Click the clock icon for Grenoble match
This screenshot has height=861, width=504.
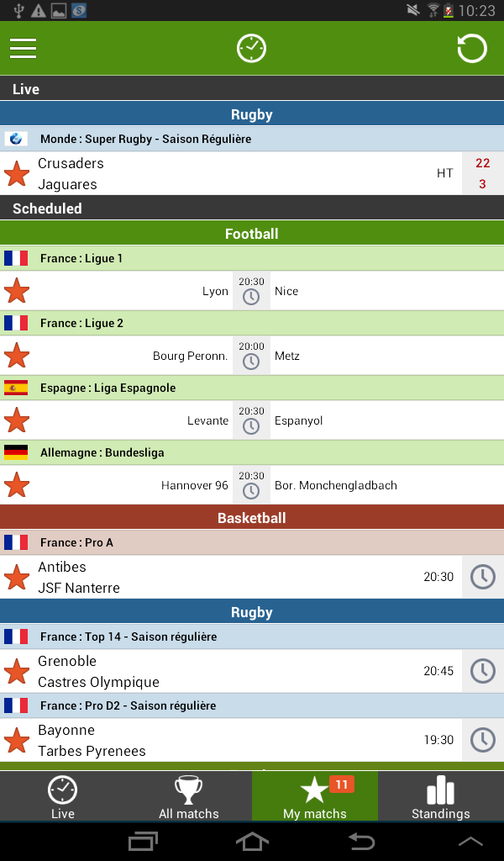pos(483,671)
